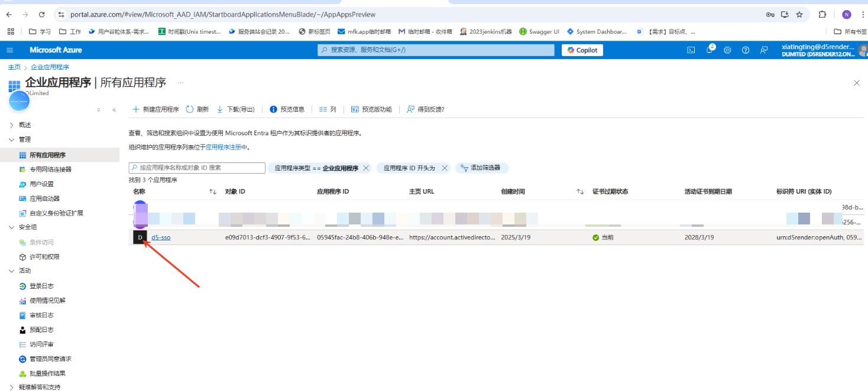868x391 pixels.
Task: Bookmark this page with star icon
Action: pos(799,14)
